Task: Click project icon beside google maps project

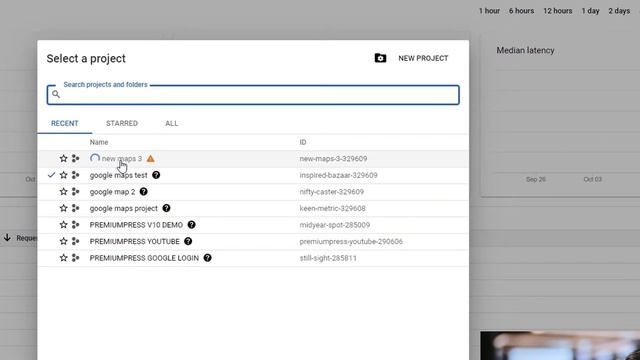Action: pos(76,208)
